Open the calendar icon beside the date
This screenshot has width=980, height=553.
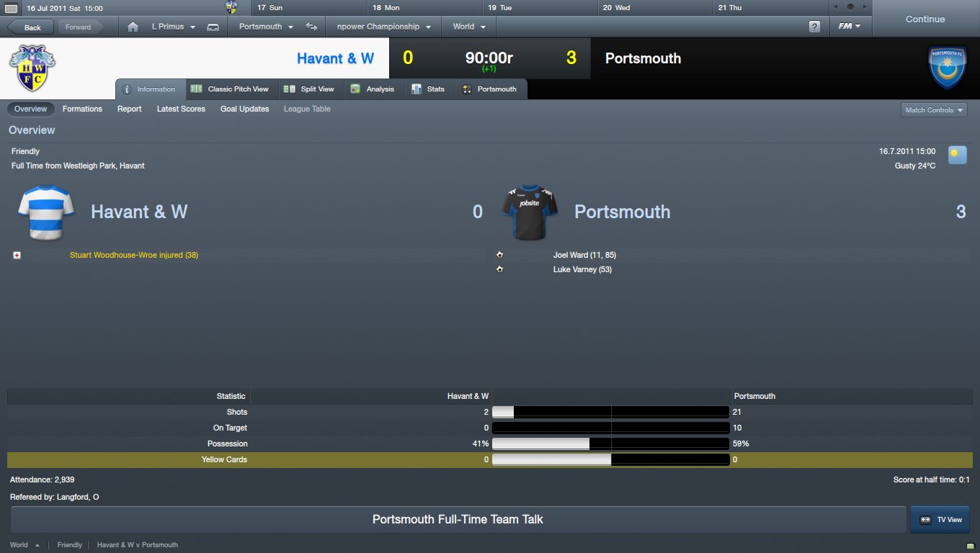tap(11, 8)
